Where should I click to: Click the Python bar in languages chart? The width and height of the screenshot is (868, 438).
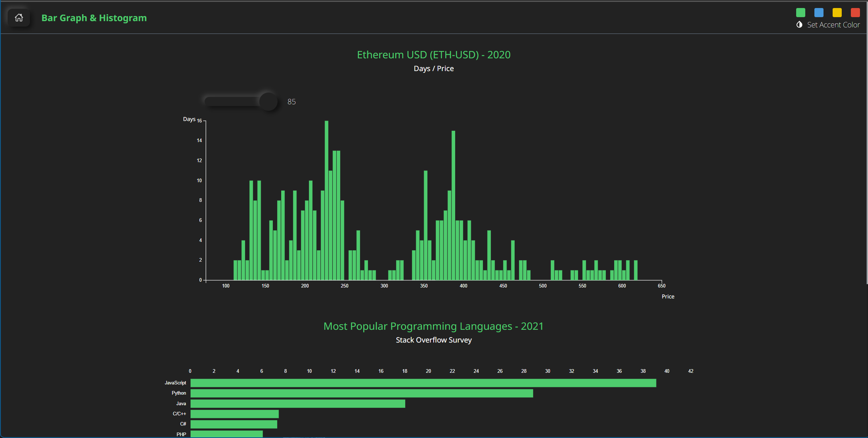coord(362,393)
